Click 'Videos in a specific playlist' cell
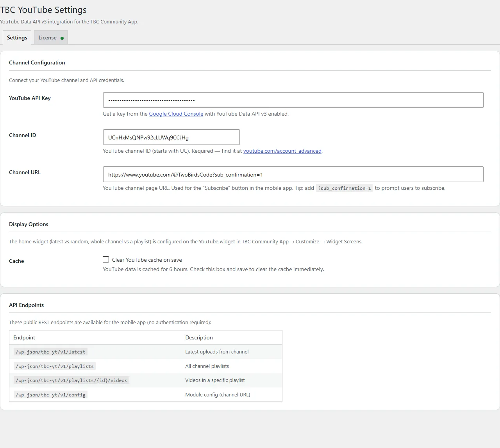The image size is (500, 448). click(x=215, y=380)
